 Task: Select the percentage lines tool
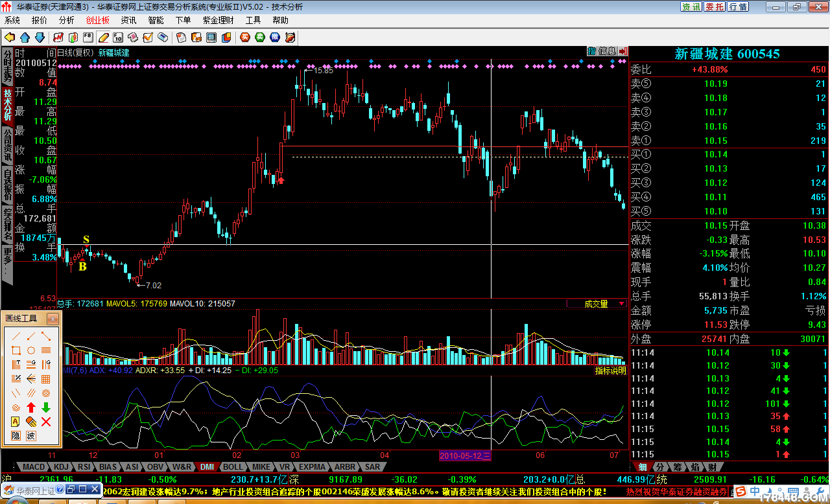(x=16, y=378)
